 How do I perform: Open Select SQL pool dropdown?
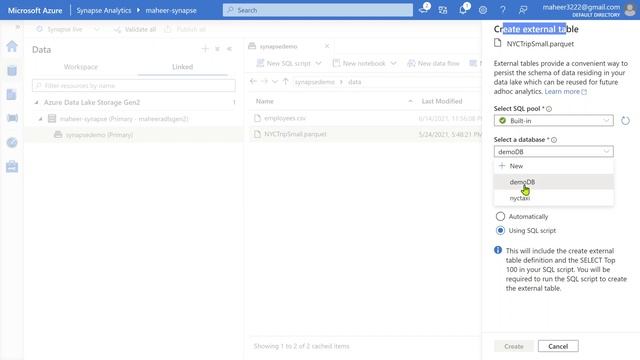(553, 121)
